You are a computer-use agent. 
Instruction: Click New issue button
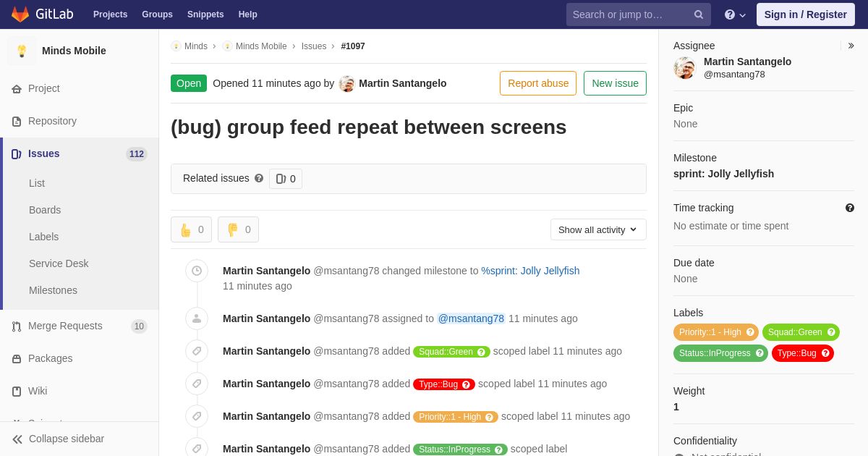[x=615, y=83]
